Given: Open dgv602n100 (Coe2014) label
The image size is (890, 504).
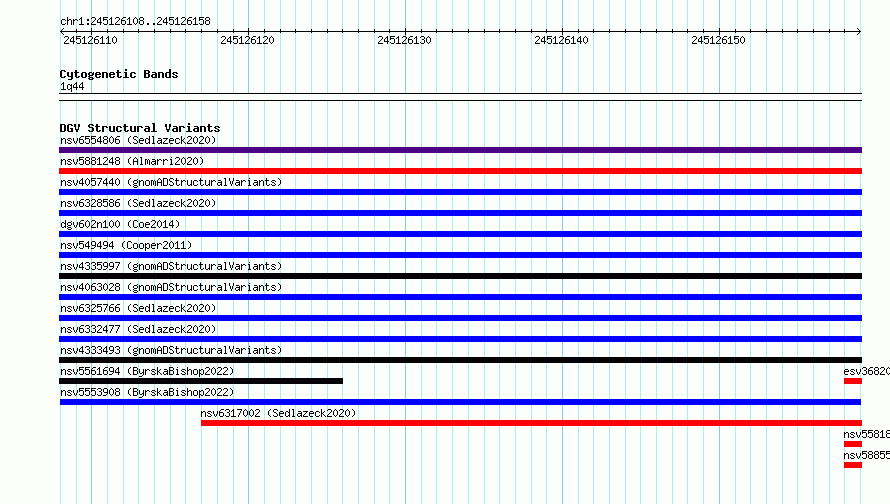Looking at the screenshot, I should [120, 224].
